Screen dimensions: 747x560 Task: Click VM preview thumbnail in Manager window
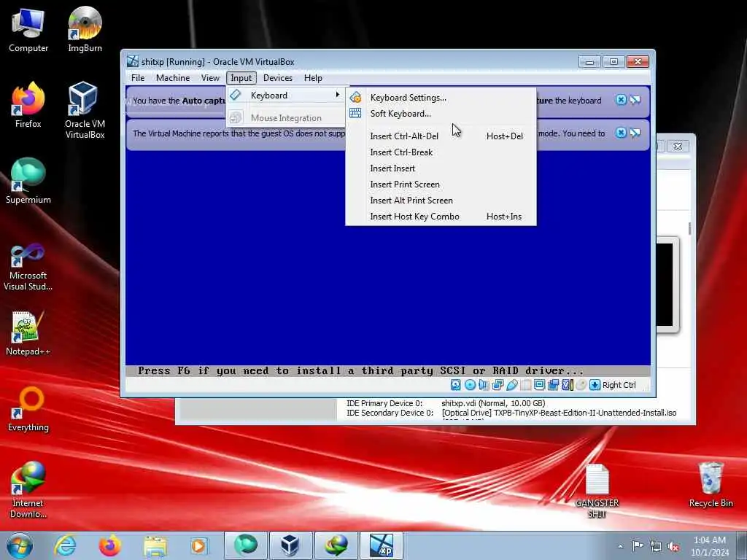667,285
